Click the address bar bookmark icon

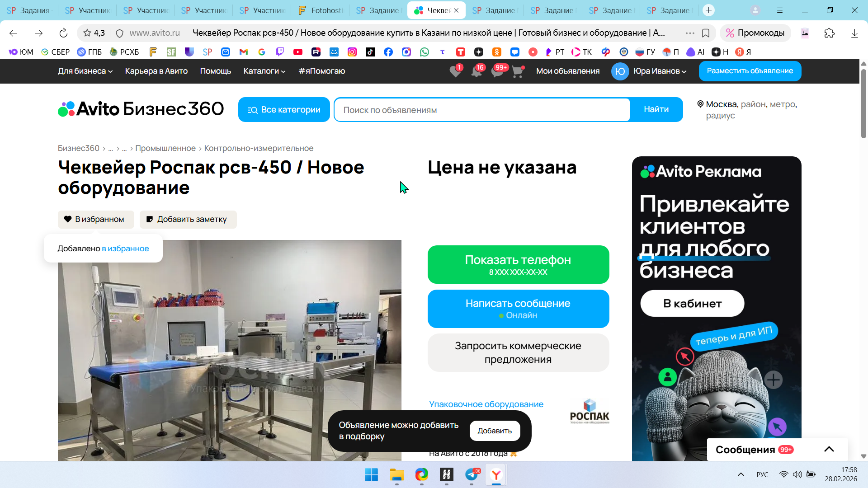tap(705, 33)
